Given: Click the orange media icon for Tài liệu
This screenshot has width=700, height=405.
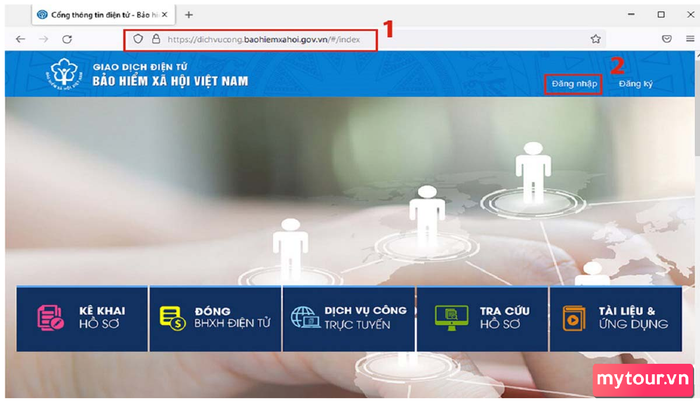Looking at the screenshot, I should pos(574,318).
